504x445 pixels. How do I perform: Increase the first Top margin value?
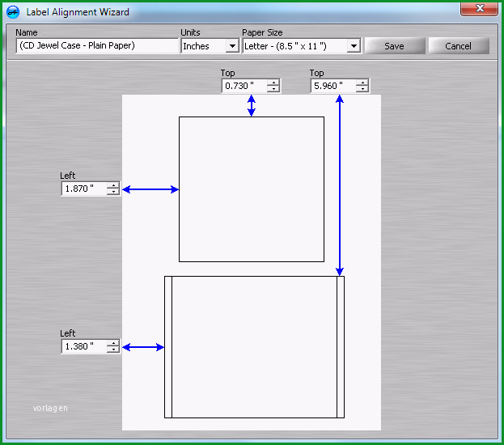click(273, 83)
